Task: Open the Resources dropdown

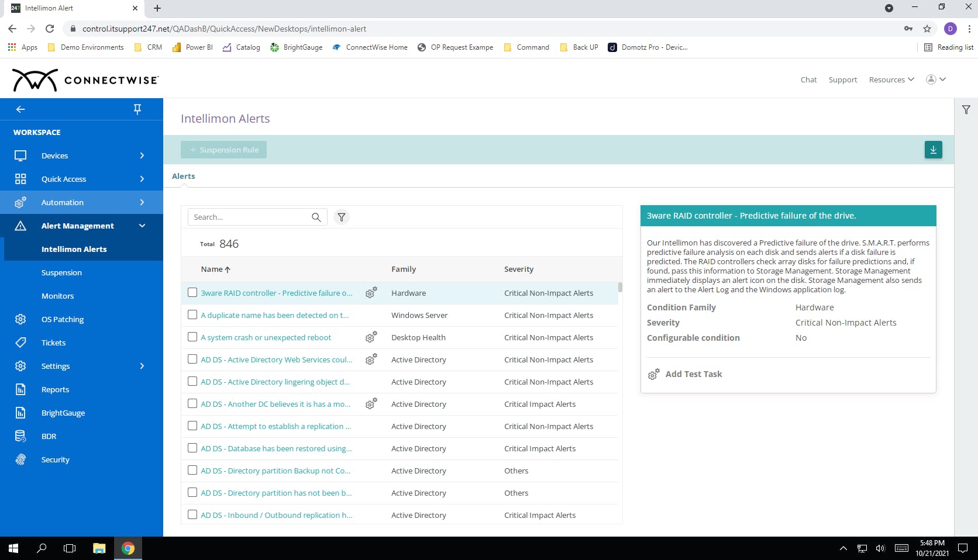Action: click(891, 79)
